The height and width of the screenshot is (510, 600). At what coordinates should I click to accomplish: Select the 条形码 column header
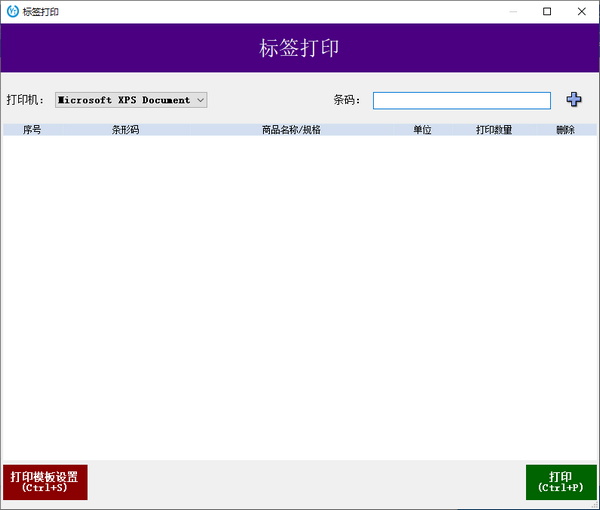tap(125, 130)
